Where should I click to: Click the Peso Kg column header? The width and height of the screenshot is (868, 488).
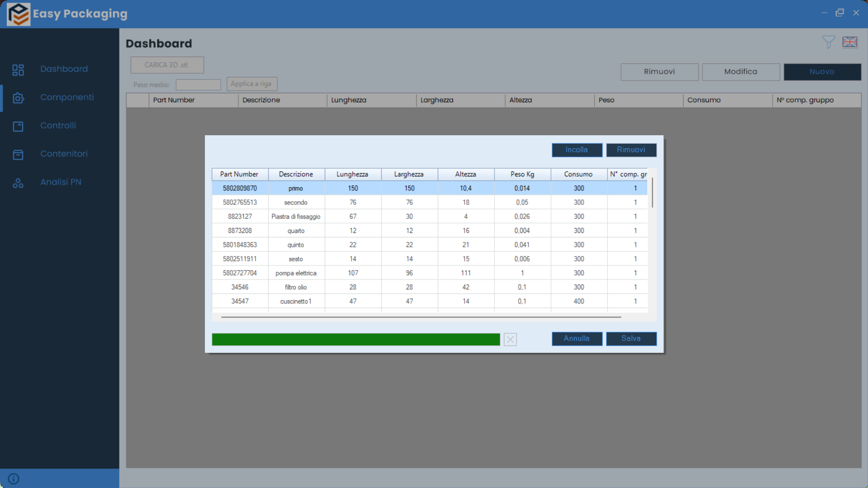tap(522, 174)
